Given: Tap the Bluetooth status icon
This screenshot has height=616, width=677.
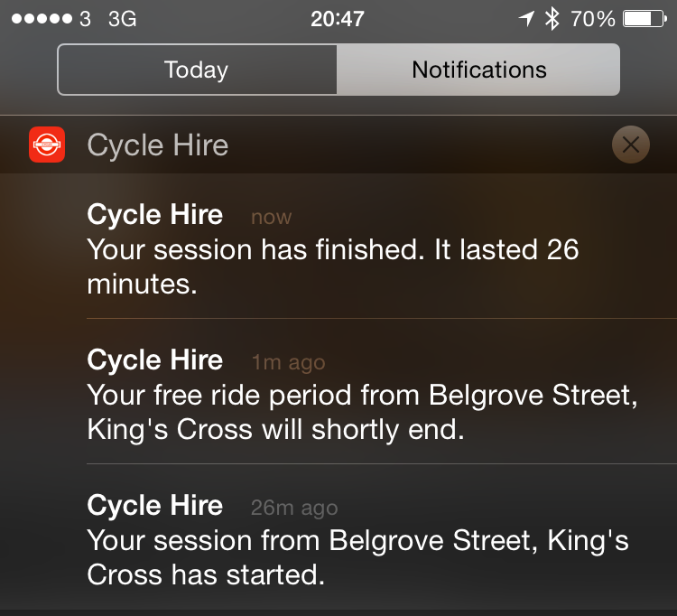Looking at the screenshot, I should point(552,19).
